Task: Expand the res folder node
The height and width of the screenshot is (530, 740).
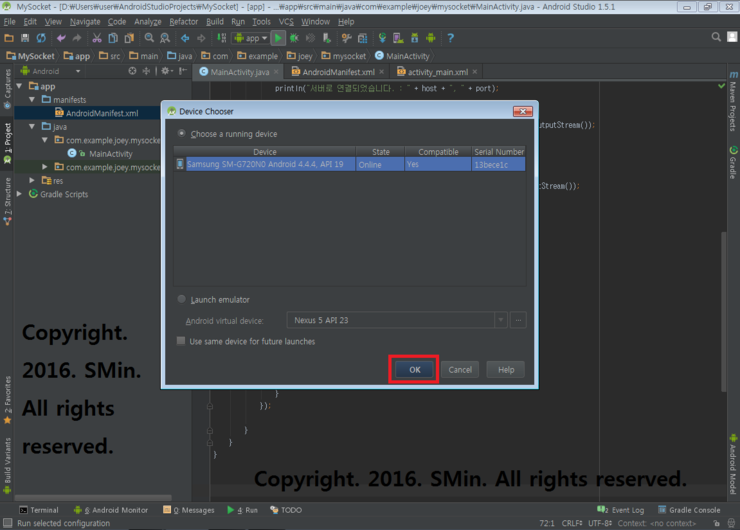Action: tap(32, 180)
